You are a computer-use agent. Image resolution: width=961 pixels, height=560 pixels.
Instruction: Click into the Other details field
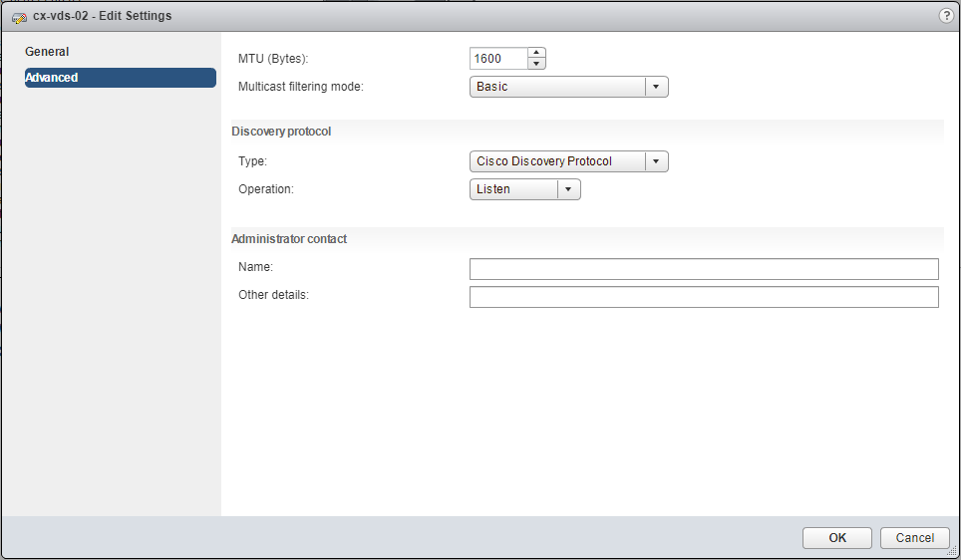tap(704, 297)
